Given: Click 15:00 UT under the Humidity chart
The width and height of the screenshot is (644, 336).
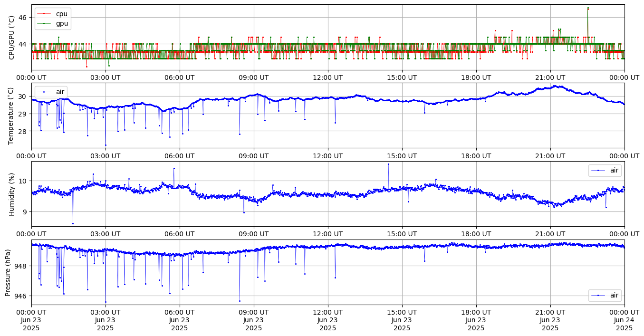Looking at the screenshot, I should click(x=402, y=234).
